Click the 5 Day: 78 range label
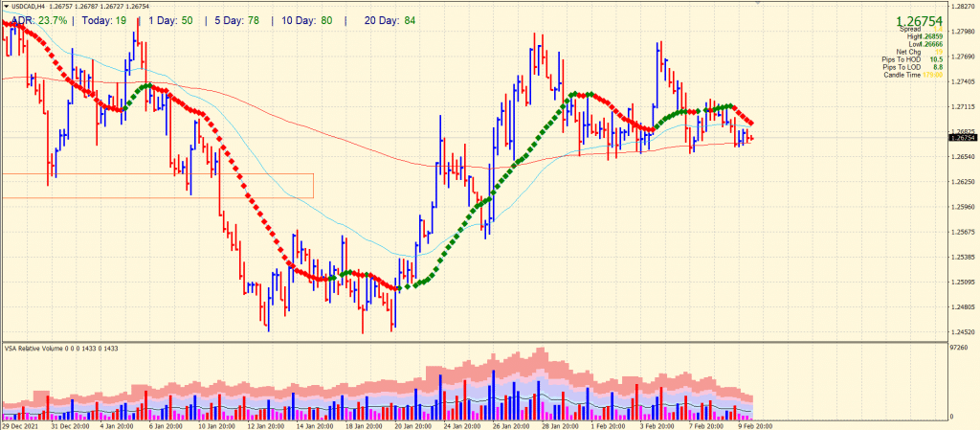 tap(236, 21)
